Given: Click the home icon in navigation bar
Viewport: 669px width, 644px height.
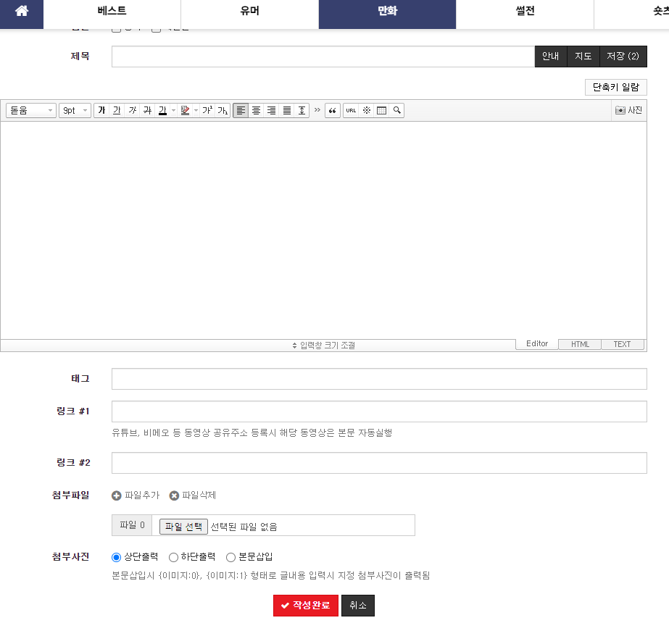Looking at the screenshot, I should 22,12.
